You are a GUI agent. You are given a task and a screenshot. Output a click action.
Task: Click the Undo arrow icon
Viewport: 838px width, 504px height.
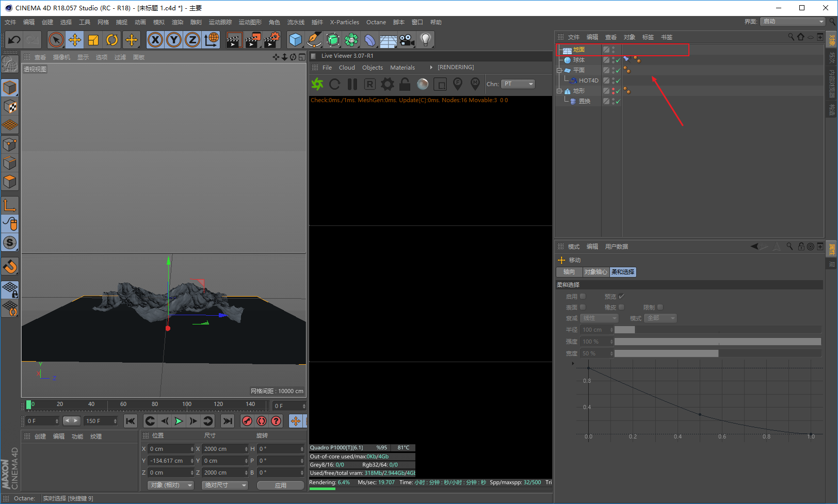point(14,40)
